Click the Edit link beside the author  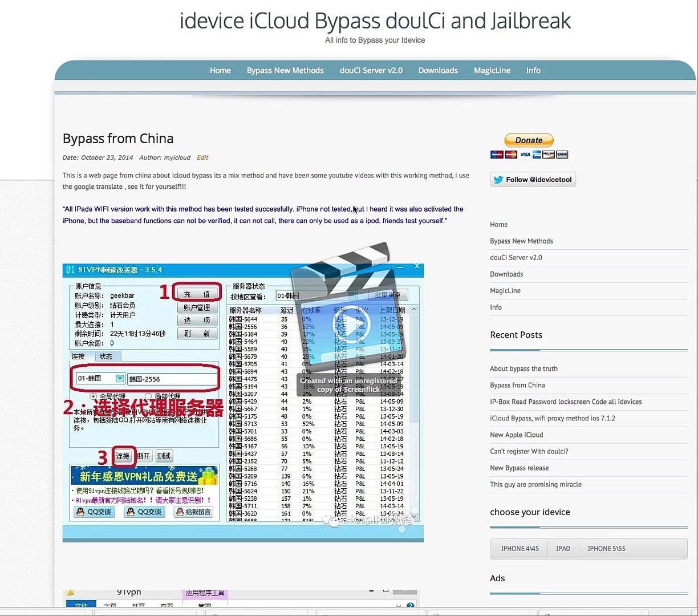pos(202,157)
